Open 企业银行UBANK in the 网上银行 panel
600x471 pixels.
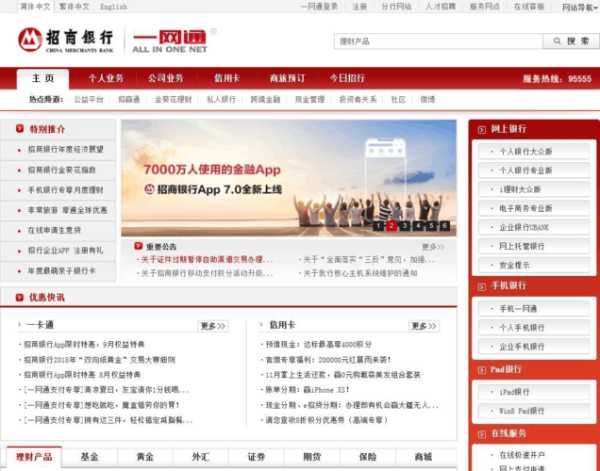click(534, 228)
